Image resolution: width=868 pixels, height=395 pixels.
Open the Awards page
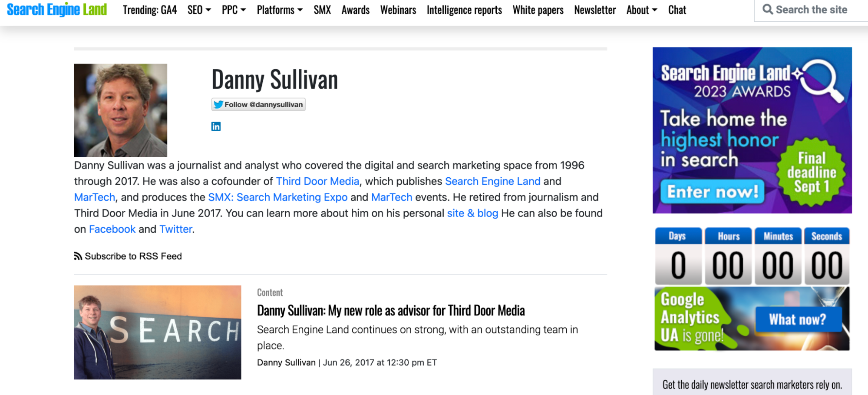(x=356, y=10)
